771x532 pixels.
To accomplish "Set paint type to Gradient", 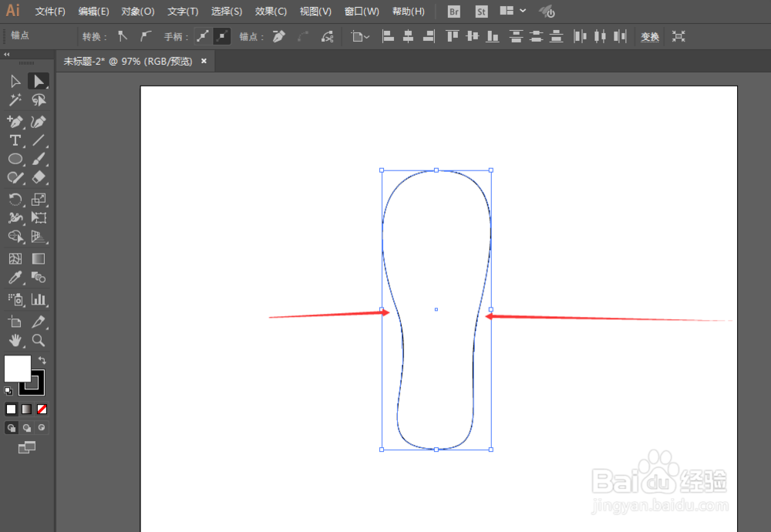I will click(x=26, y=409).
